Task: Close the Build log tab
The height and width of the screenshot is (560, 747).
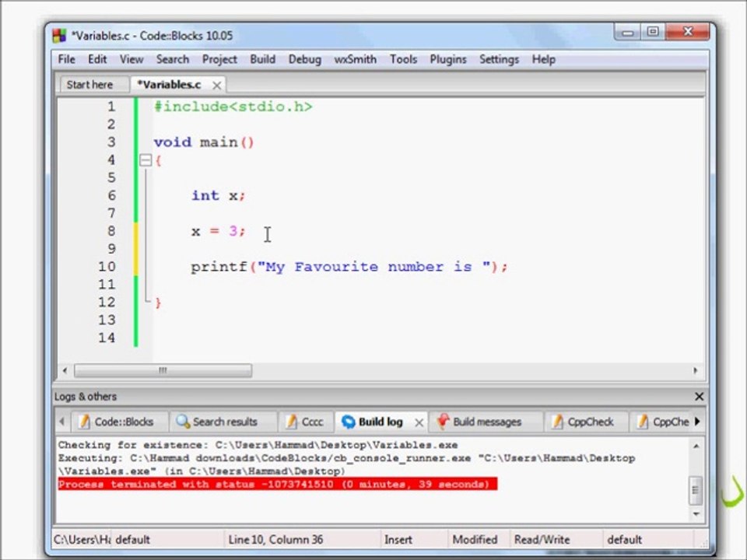Action: [419, 422]
